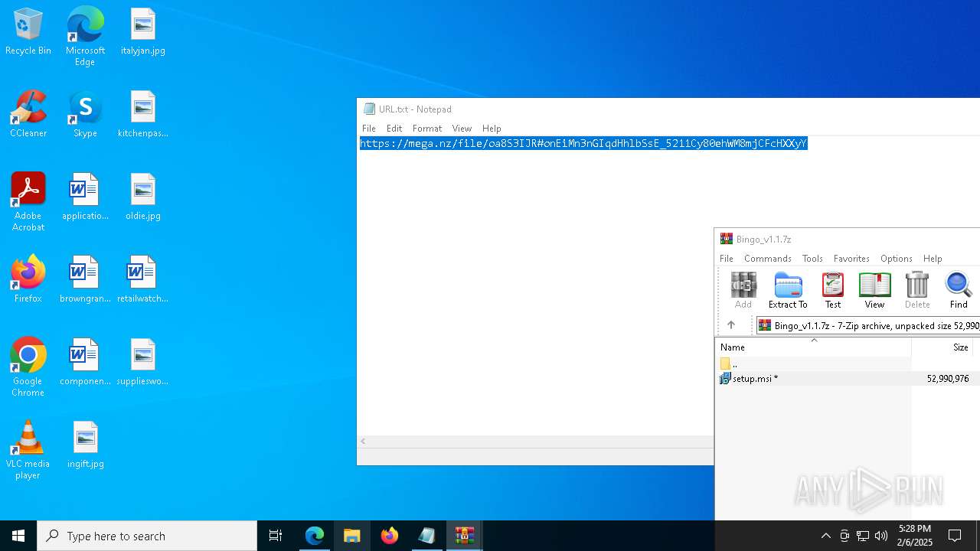Select CCleaner desktop shortcut
Image resolution: width=980 pixels, height=551 pixels.
point(28,115)
